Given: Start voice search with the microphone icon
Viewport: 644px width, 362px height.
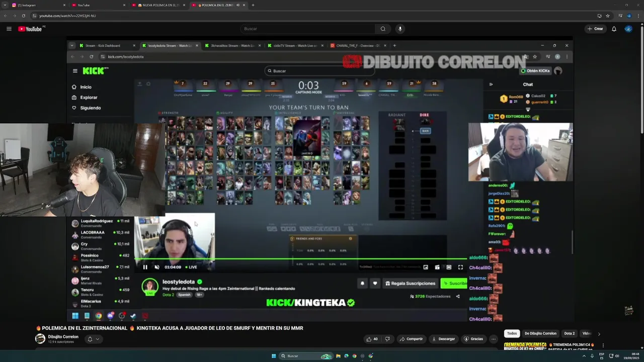Looking at the screenshot, I should click(x=400, y=29).
